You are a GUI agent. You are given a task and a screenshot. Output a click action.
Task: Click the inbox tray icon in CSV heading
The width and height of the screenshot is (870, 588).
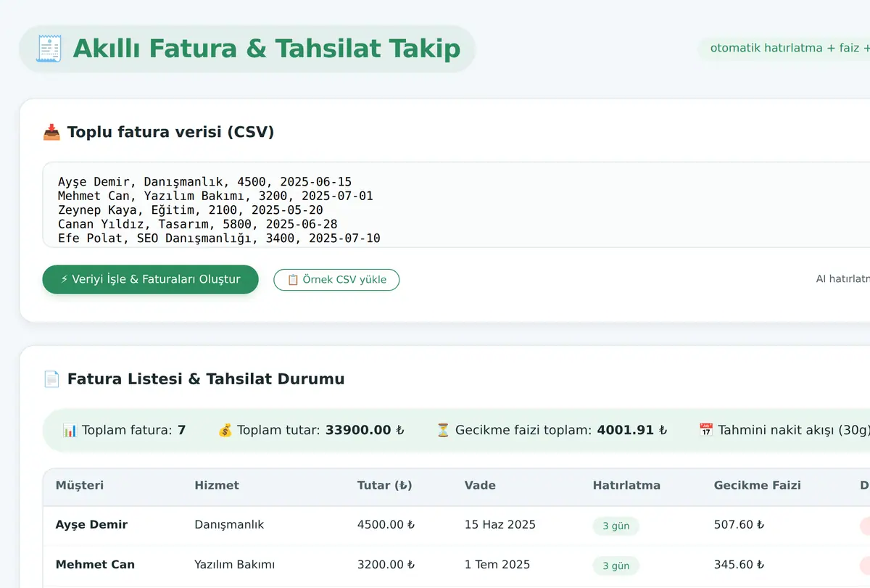(51, 132)
